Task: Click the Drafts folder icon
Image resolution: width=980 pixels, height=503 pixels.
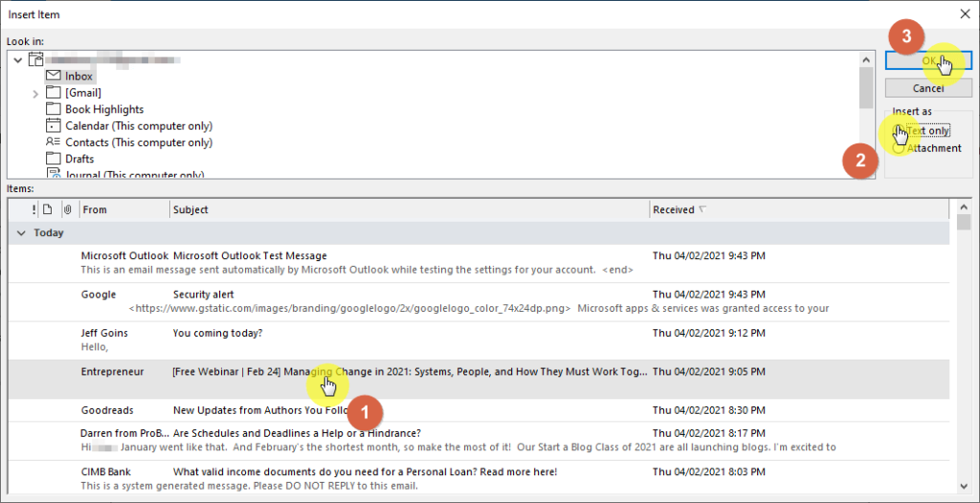Action: click(x=54, y=159)
